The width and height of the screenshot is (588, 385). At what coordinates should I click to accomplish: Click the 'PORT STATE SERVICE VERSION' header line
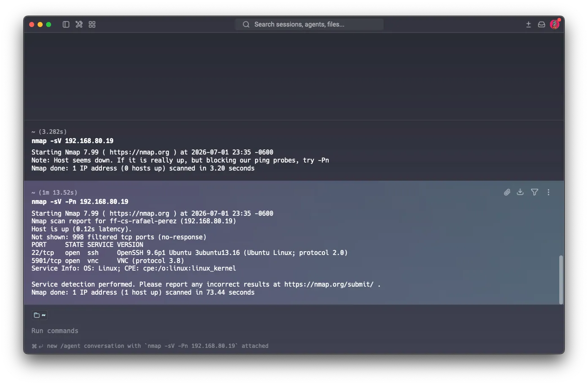pos(87,245)
